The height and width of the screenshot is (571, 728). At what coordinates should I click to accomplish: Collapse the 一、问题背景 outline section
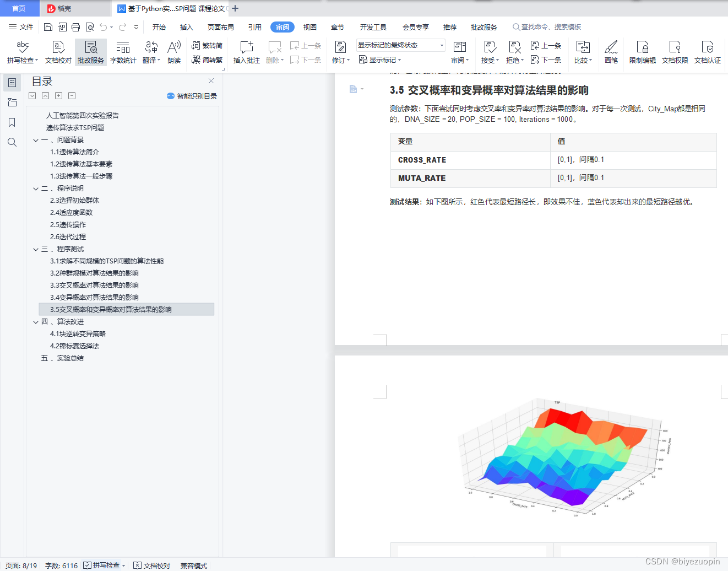[x=36, y=140]
